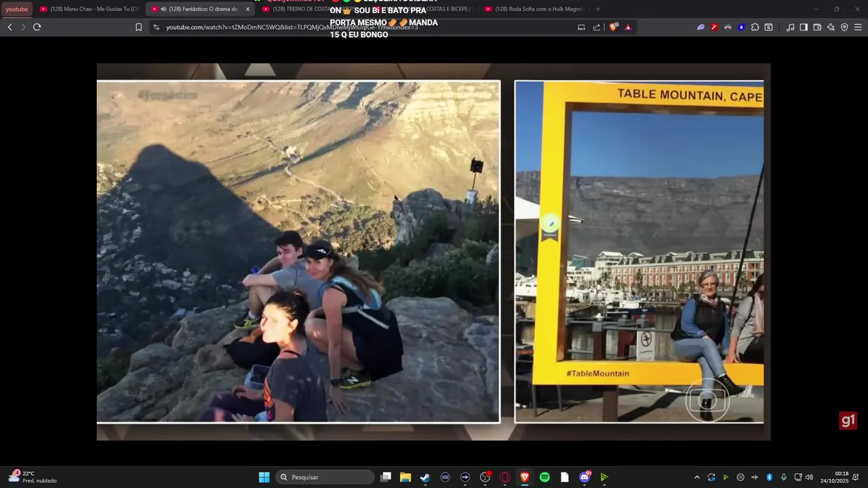Open the weather widget showing 22°C

tap(33, 477)
